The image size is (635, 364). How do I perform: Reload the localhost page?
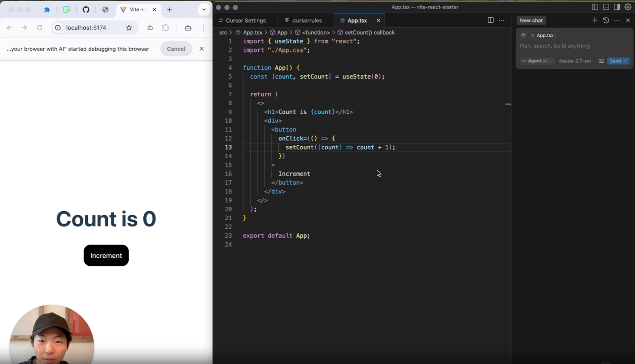point(40,28)
